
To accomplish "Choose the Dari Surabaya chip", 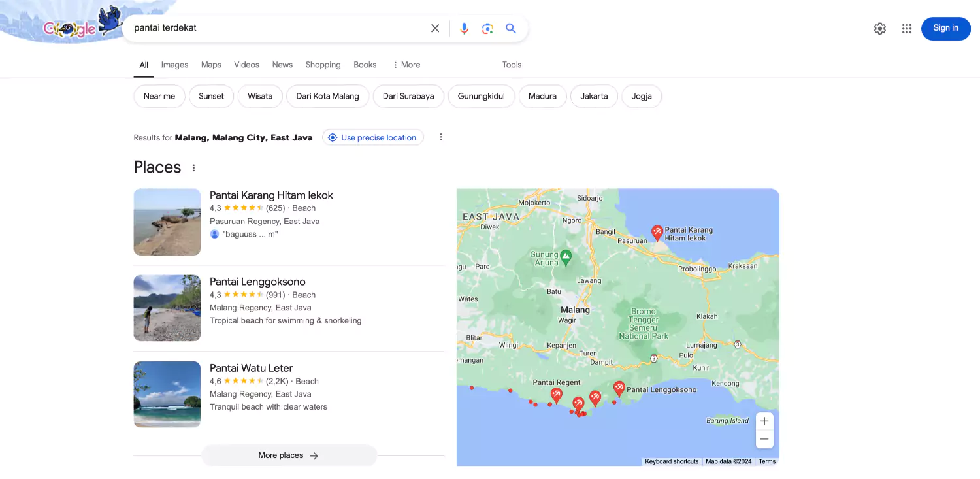I will pos(408,96).
